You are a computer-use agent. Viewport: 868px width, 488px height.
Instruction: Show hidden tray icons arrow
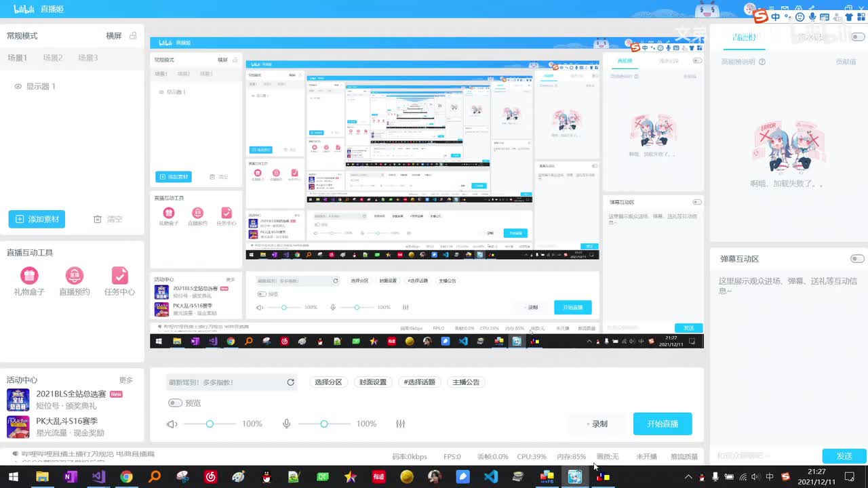click(x=688, y=477)
